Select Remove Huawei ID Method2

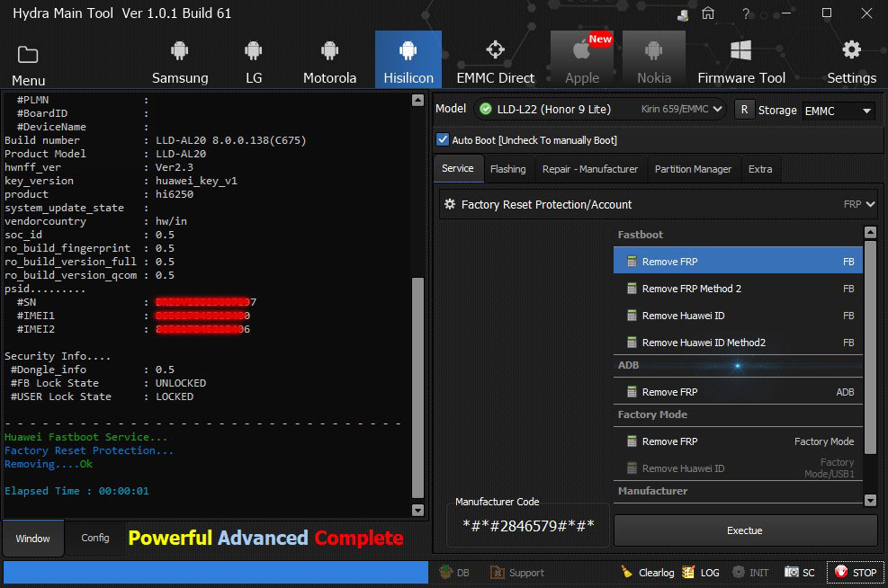738,343
